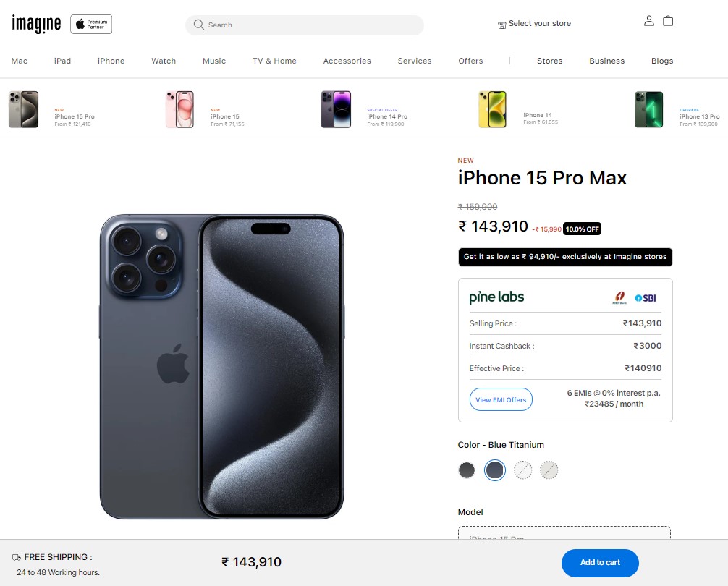
Task: Click the search magnifier icon
Action: (199, 25)
